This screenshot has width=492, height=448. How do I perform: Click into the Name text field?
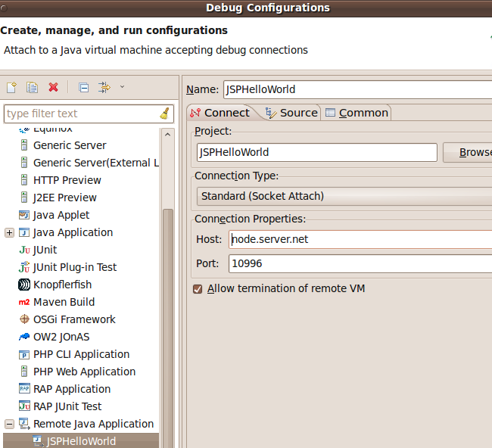coord(358,89)
